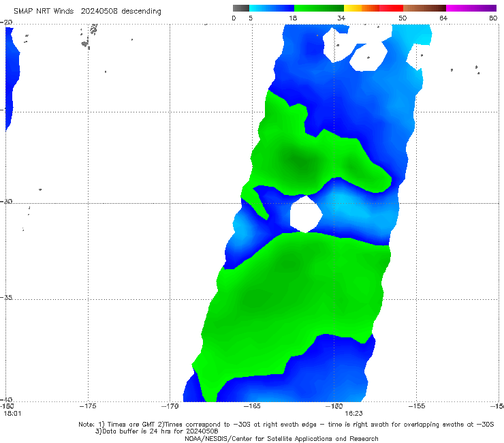
Task: Click the '-170' longitude axis label
Action: [x=170, y=406]
